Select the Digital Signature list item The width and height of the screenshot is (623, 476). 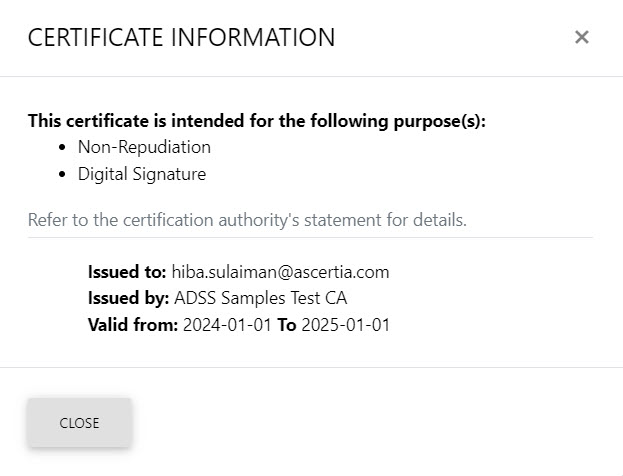[x=141, y=174]
